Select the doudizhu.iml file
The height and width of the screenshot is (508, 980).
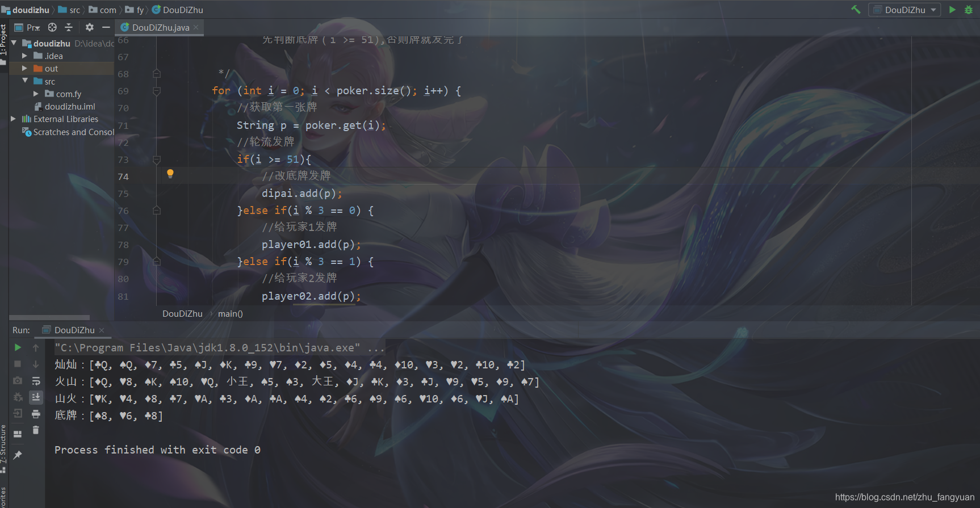(65, 106)
